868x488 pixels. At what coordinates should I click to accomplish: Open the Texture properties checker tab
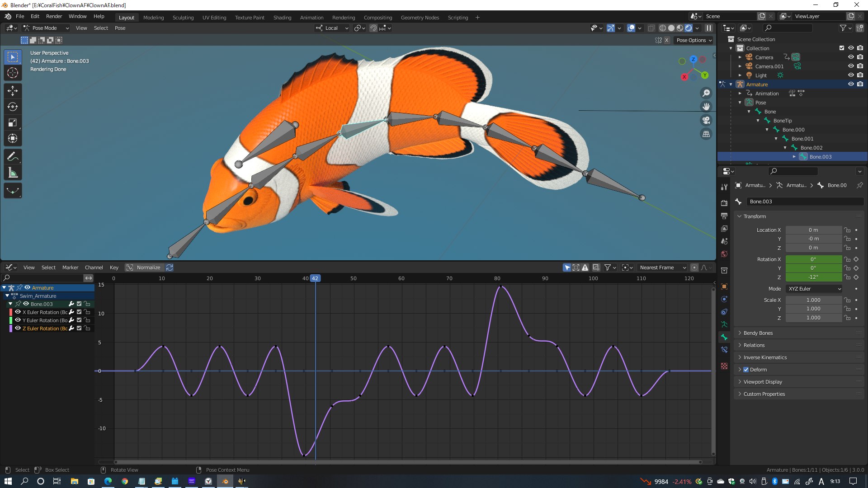click(x=724, y=366)
